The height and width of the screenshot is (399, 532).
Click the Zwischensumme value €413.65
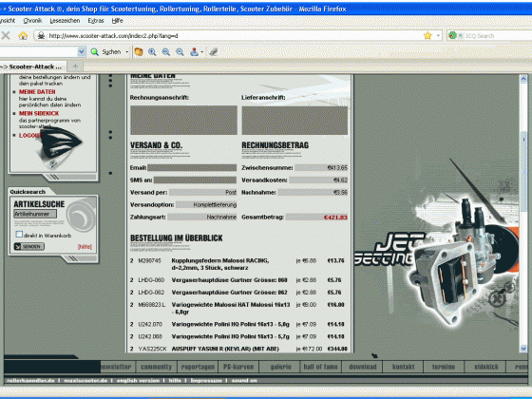tap(337, 168)
